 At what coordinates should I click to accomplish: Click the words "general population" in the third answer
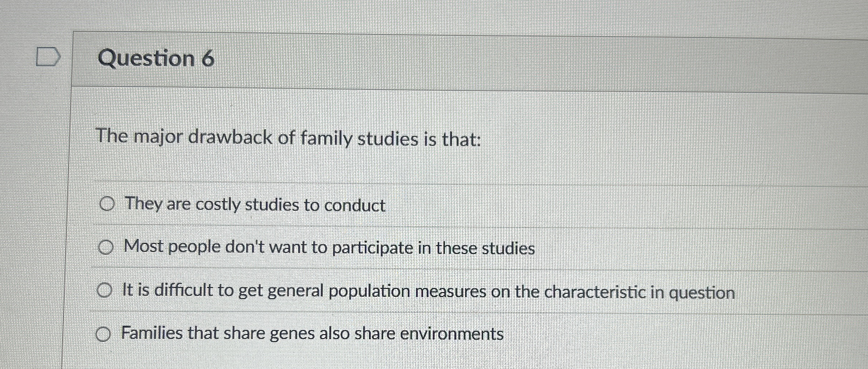tap(339, 291)
